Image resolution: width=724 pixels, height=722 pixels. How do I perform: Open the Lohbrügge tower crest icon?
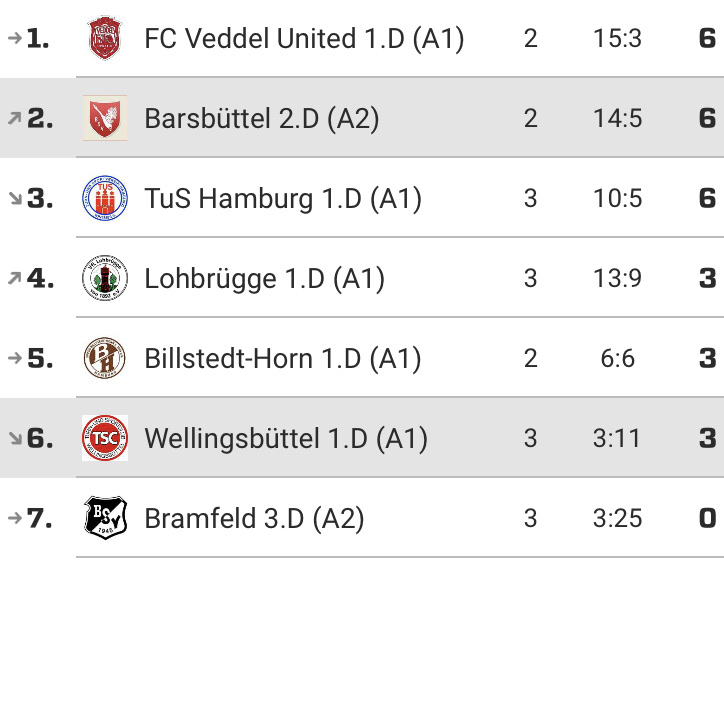pyautogui.click(x=105, y=278)
